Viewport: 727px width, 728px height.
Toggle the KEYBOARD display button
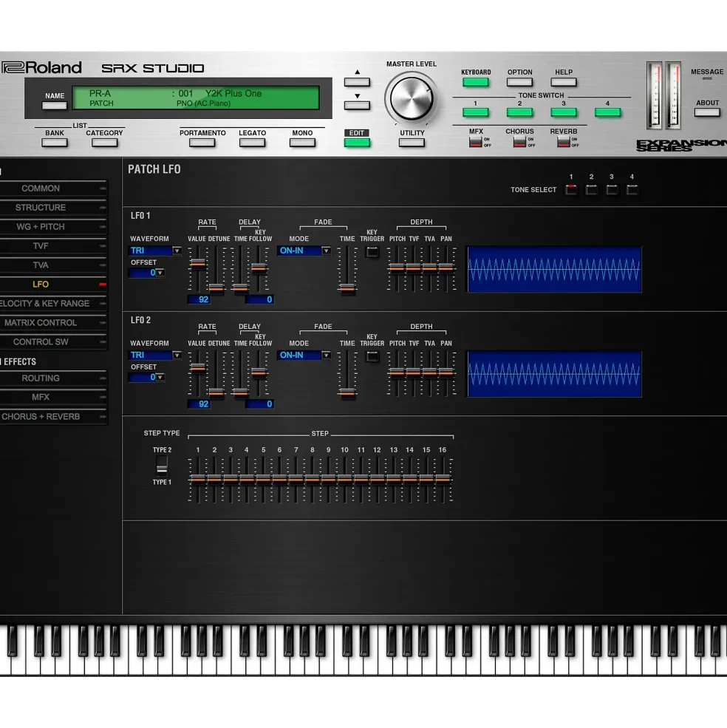475,83
